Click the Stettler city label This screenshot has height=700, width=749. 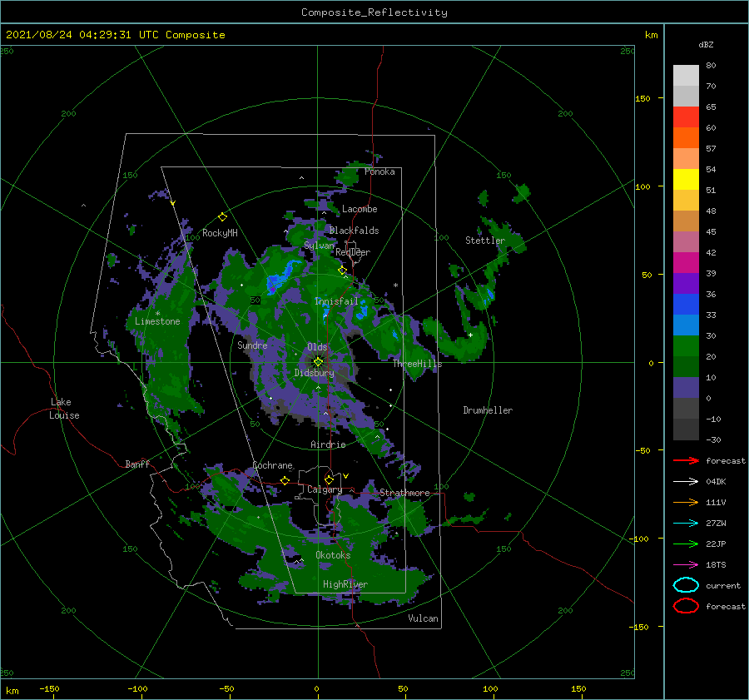[485, 241]
